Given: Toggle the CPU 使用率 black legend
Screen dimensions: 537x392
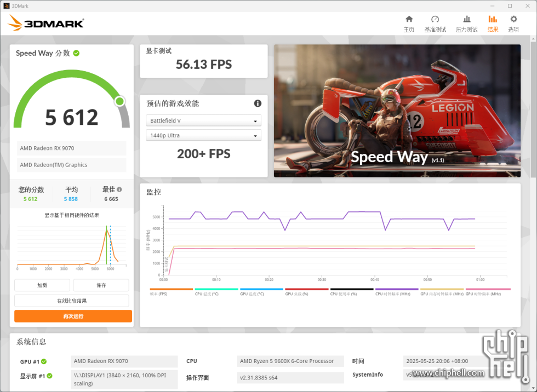Looking at the screenshot, I should click(352, 292).
